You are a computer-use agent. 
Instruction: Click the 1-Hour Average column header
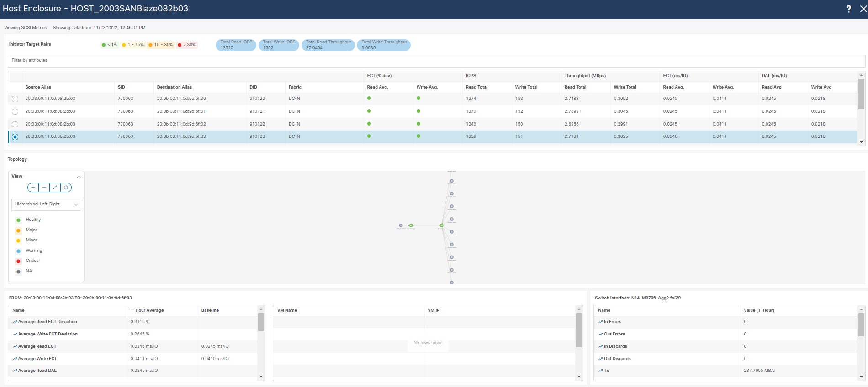tap(147, 310)
